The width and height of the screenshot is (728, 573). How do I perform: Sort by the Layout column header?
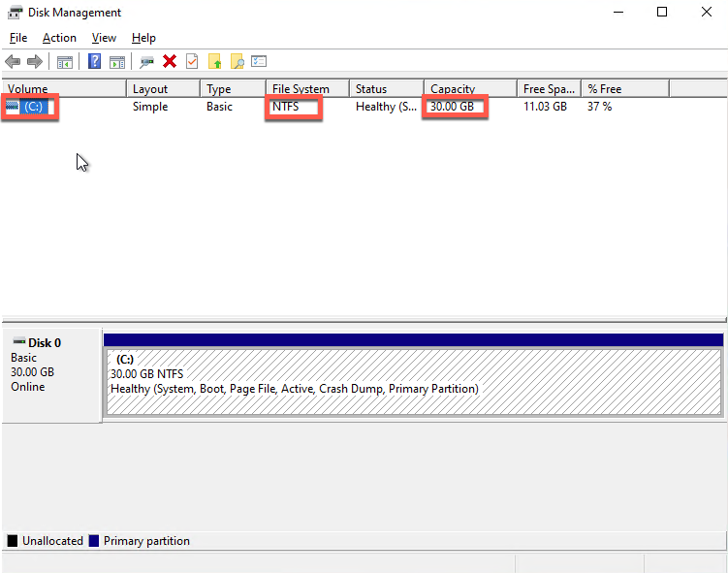163,88
